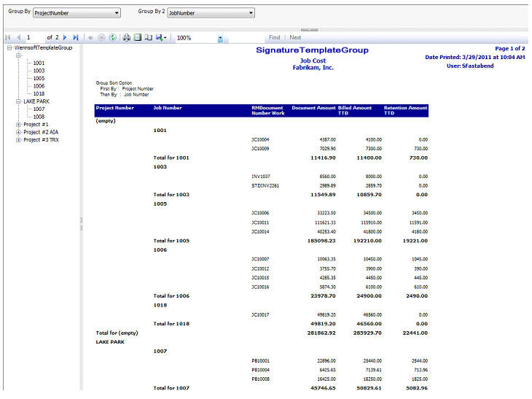
Task: Go to the next report page
Action: click(x=65, y=37)
